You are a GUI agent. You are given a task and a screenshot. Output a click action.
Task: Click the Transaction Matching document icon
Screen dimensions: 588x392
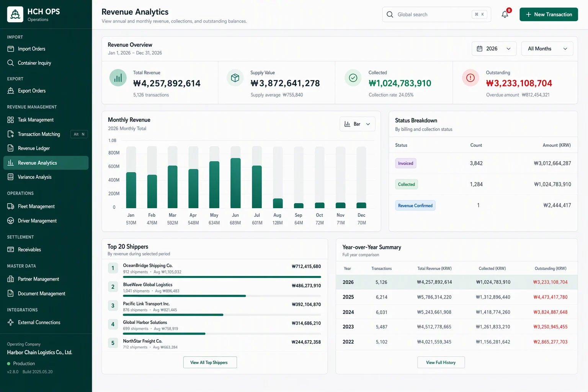click(11, 134)
